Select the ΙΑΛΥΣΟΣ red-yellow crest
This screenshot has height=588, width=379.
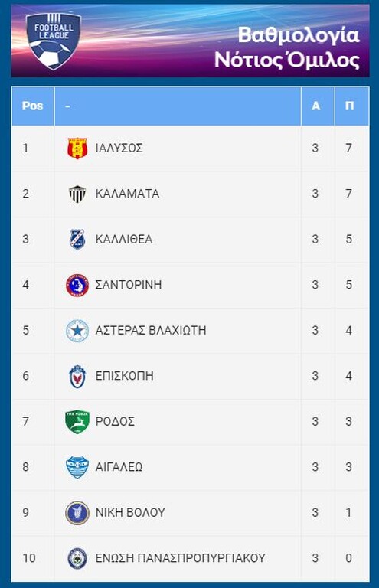77,148
